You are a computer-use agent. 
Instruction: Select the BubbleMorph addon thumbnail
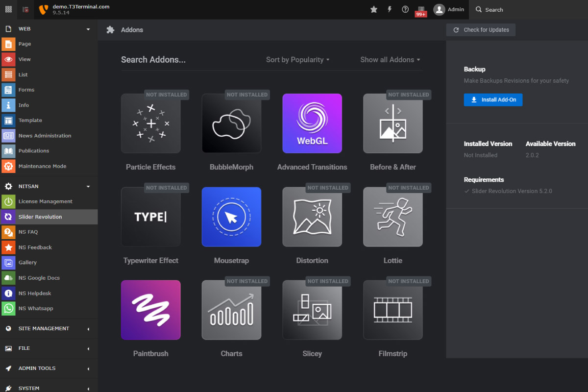click(231, 123)
